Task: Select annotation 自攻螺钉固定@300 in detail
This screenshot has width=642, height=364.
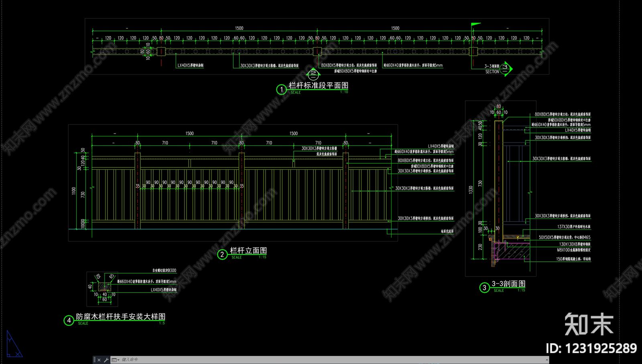Action: pyautogui.click(x=164, y=270)
